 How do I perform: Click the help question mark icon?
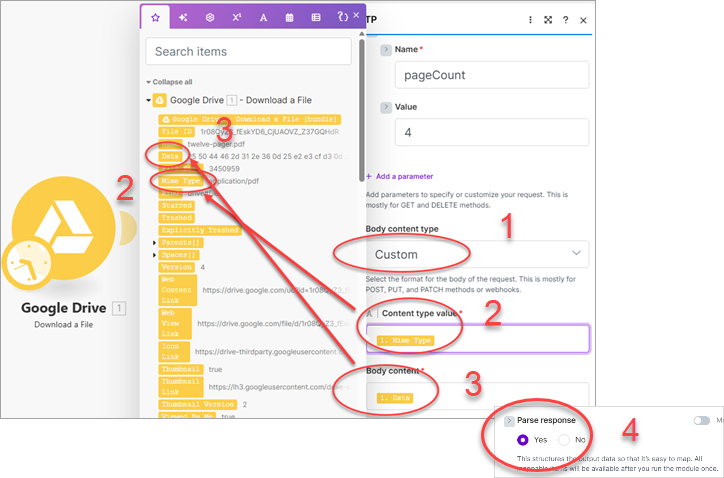[x=565, y=19]
